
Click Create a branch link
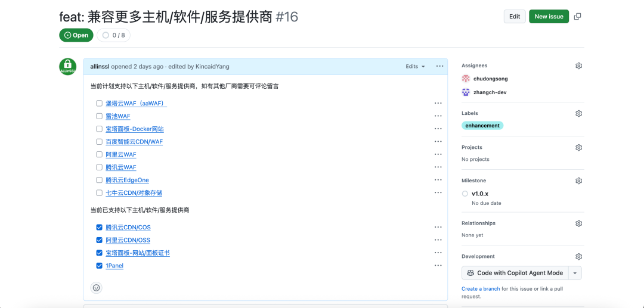pos(481,289)
